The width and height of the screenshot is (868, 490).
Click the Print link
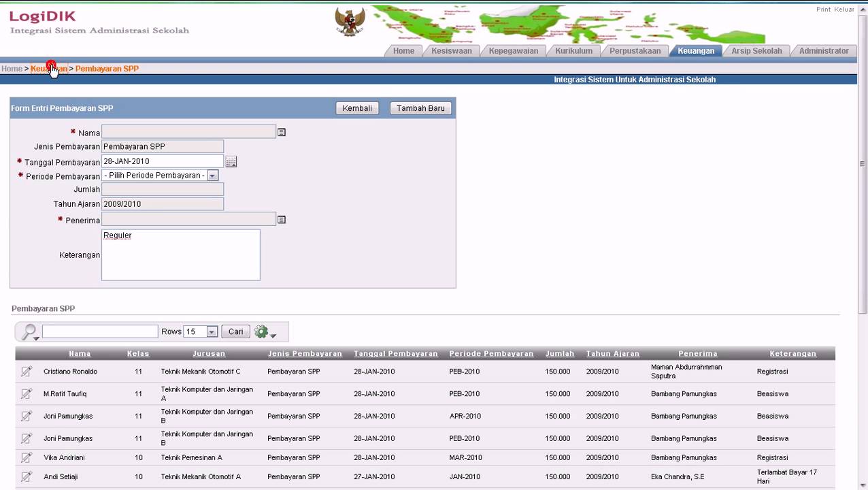tap(823, 10)
